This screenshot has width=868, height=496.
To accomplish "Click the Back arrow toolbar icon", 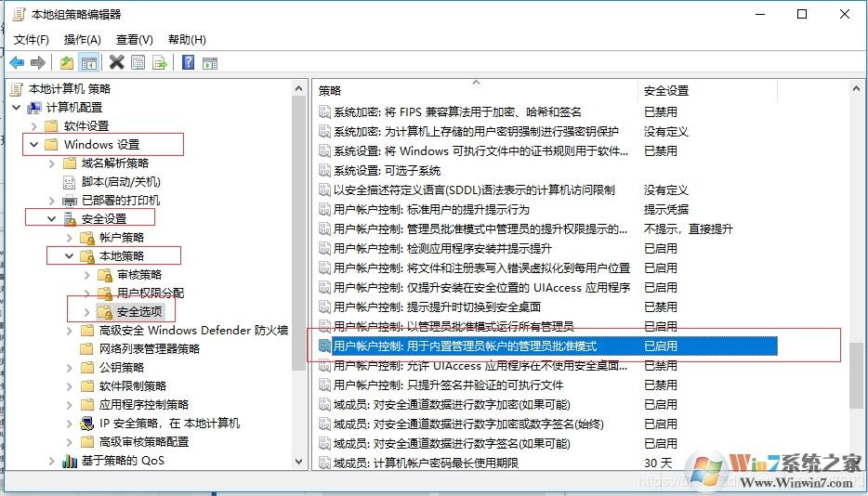I will tap(17, 62).
